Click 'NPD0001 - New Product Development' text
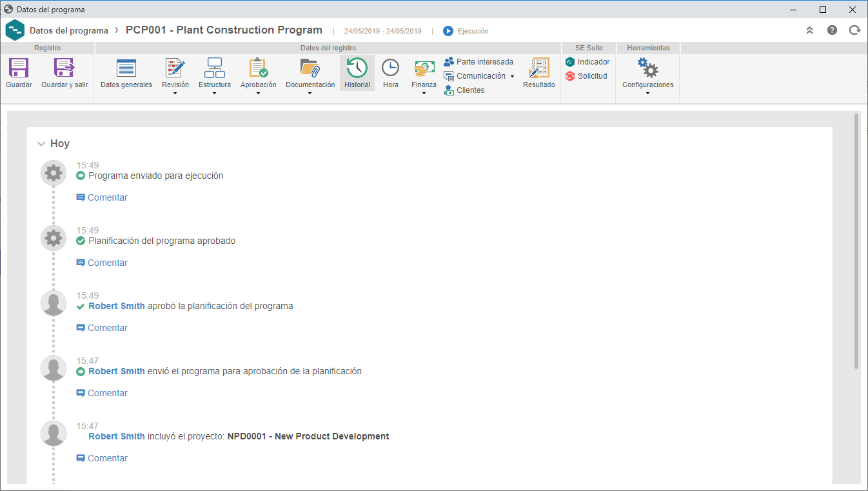The height and width of the screenshot is (491, 868). 308,436
